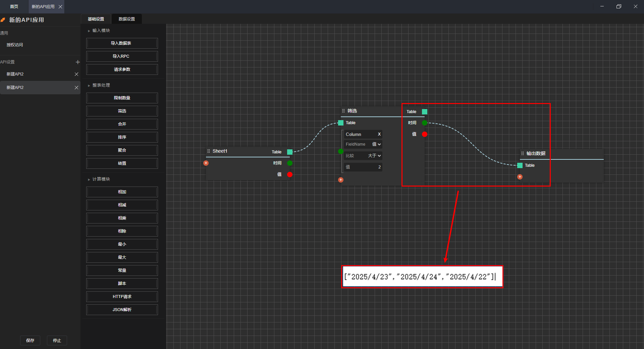Switch to the 数据设置 tab
Screen dimensions: 644x349
pos(127,19)
